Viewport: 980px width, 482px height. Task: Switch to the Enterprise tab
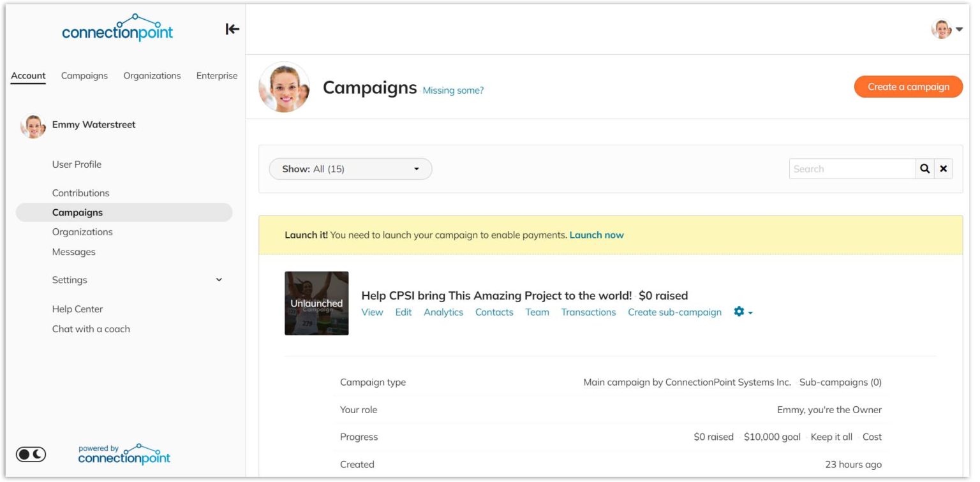(217, 76)
